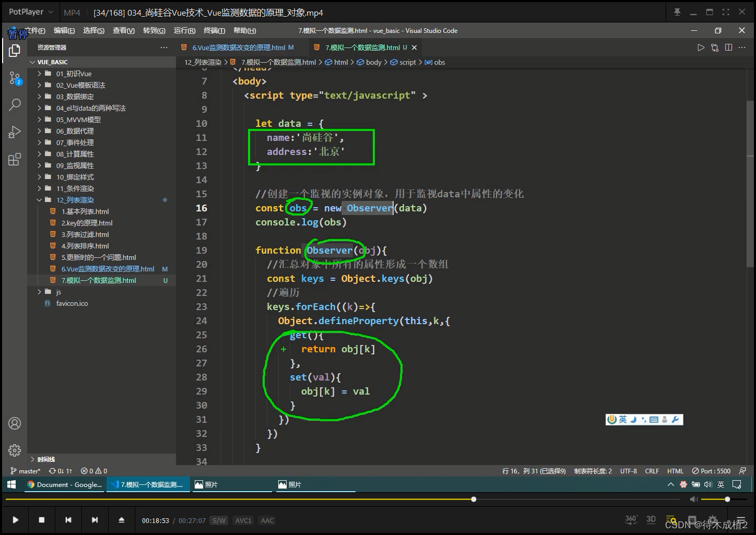The image size is (756, 535).
Task: Open the PotPlayer hamburger menu
Action: pyautogui.click(x=740, y=520)
